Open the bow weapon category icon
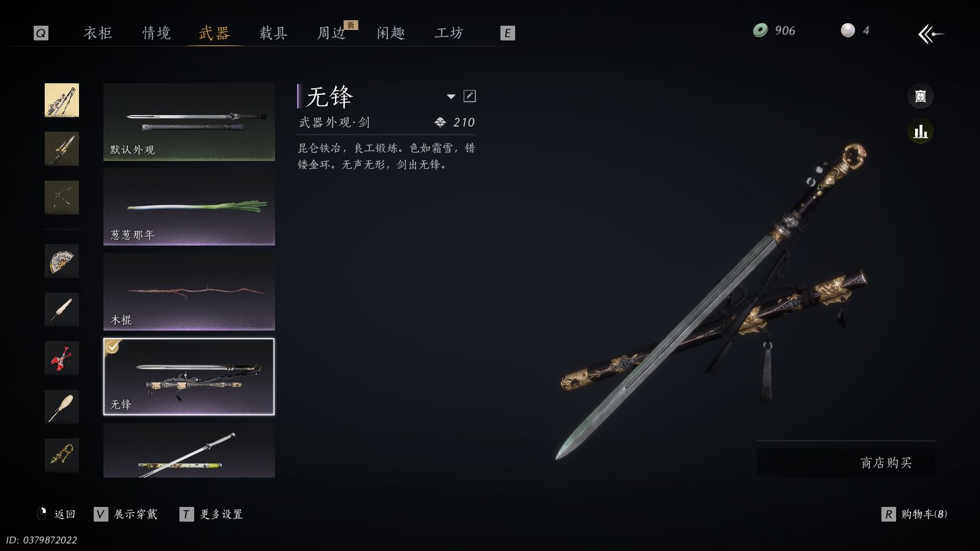Viewport: 980px width, 551px height. (62, 197)
